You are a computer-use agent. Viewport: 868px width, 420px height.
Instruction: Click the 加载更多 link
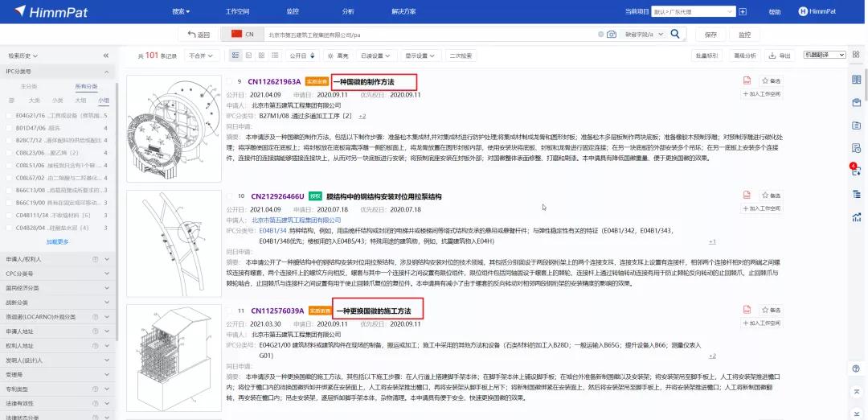coord(58,241)
